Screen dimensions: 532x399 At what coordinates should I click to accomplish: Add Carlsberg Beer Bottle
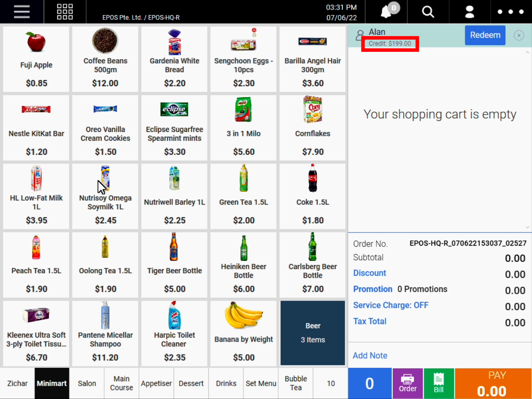point(313,265)
